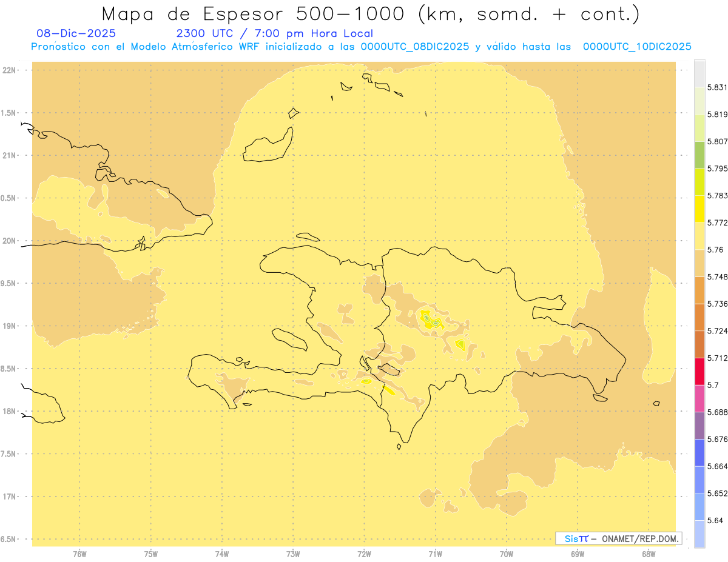Click the longitude label '73W'

(x=293, y=554)
